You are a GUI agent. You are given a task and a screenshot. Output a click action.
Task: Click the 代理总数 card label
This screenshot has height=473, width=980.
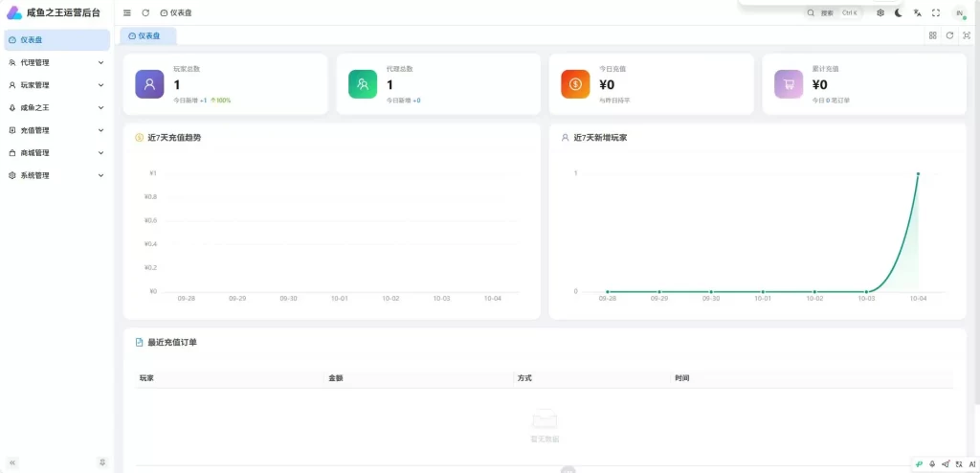click(400, 69)
